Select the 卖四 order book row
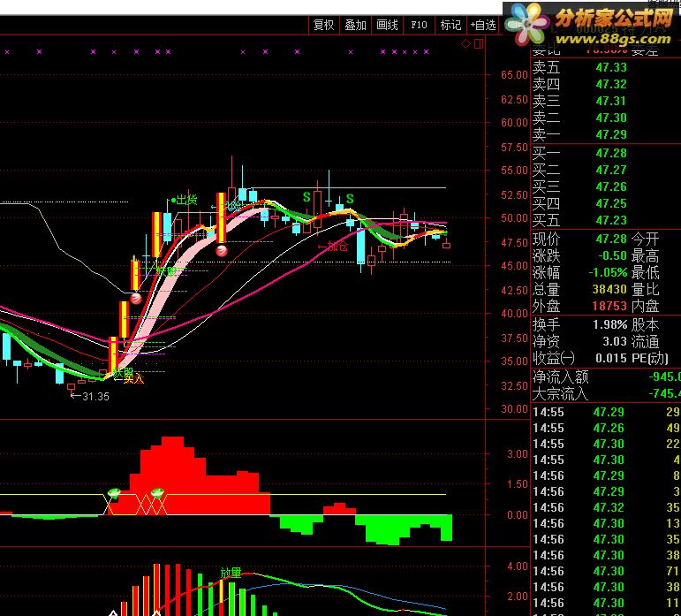 606,84
